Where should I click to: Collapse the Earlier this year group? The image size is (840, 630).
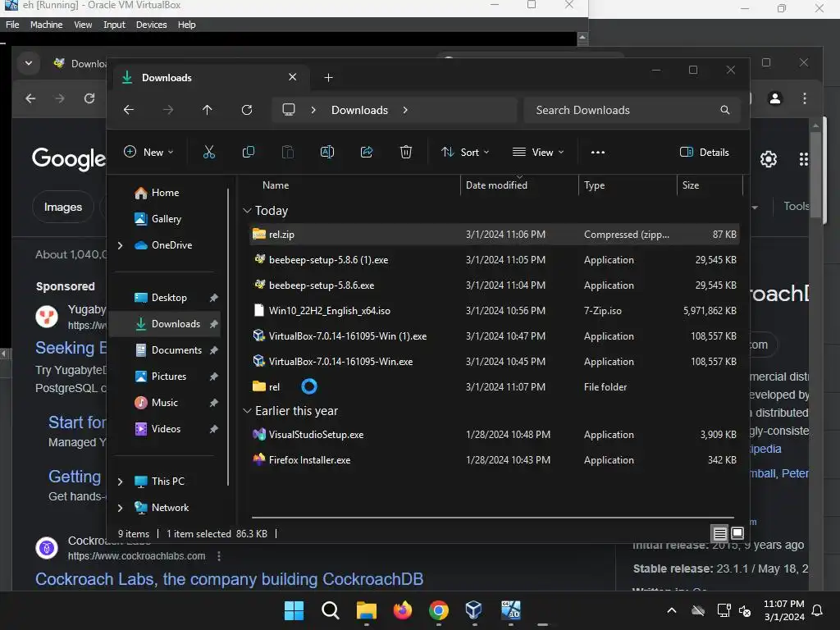coord(247,411)
